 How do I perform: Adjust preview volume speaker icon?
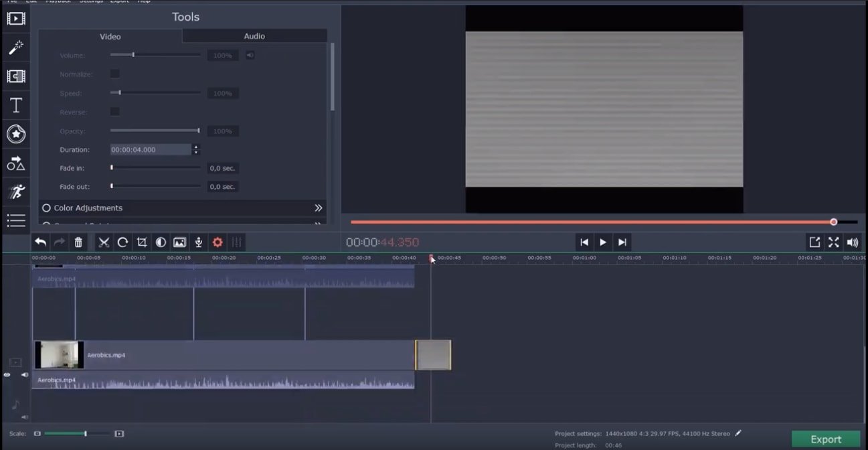[853, 242]
